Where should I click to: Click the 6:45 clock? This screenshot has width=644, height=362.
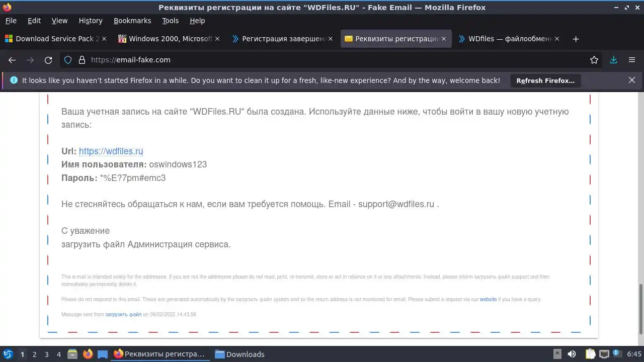[634, 354]
